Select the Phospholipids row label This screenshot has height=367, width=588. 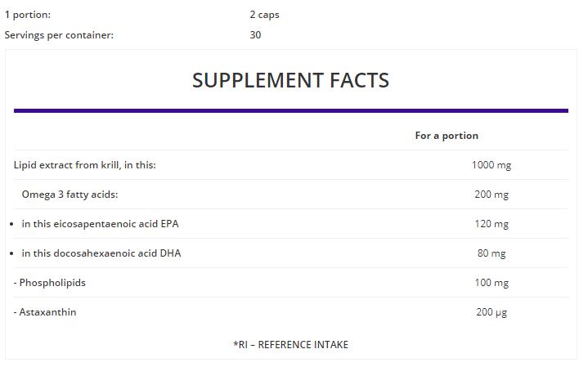[50, 283]
